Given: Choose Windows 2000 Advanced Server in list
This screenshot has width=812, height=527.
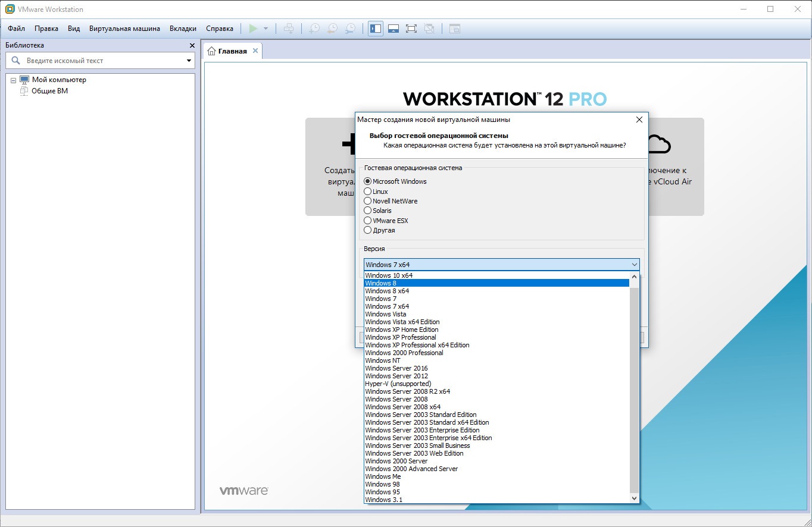Looking at the screenshot, I should coord(496,469).
